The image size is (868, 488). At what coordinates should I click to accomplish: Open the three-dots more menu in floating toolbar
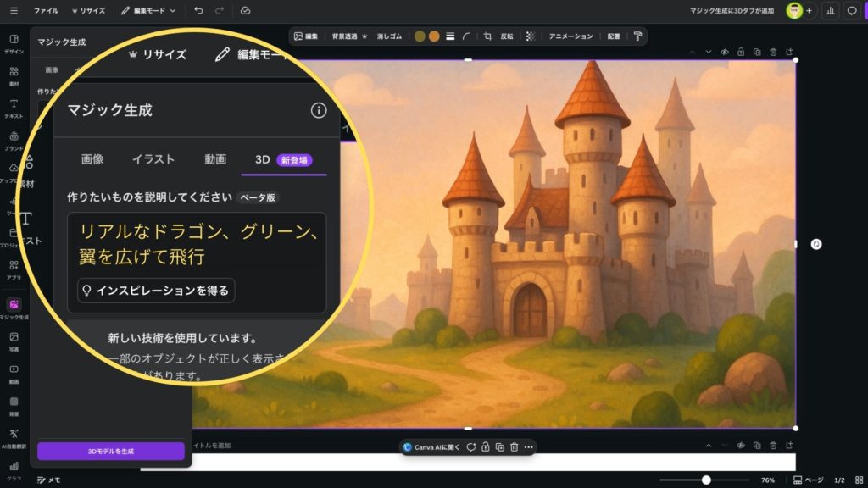tap(528, 447)
